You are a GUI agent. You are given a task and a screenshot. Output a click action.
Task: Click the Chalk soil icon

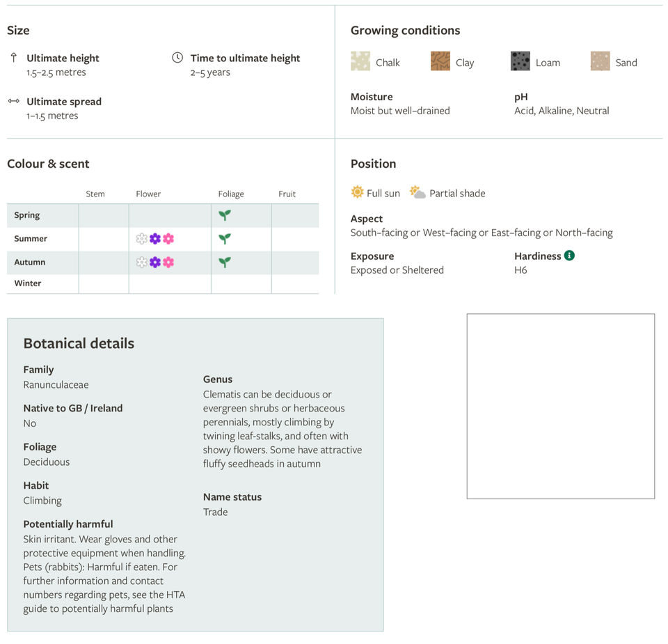(360, 62)
